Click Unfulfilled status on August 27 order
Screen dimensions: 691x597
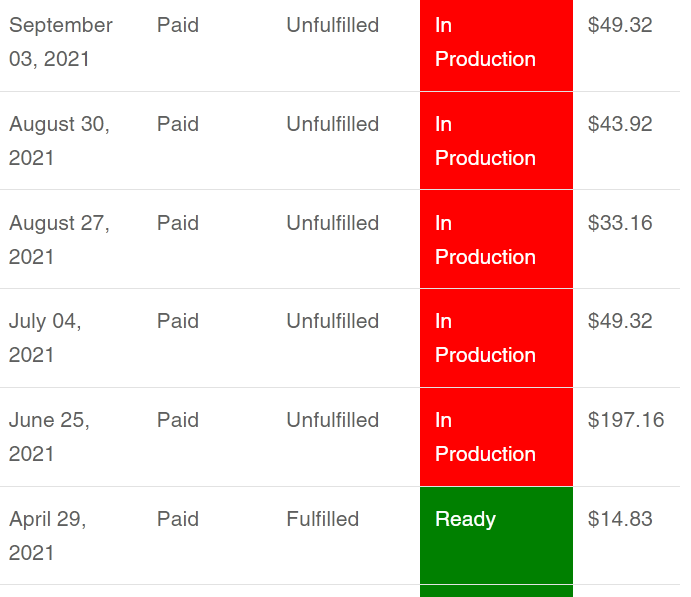pos(333,223)
